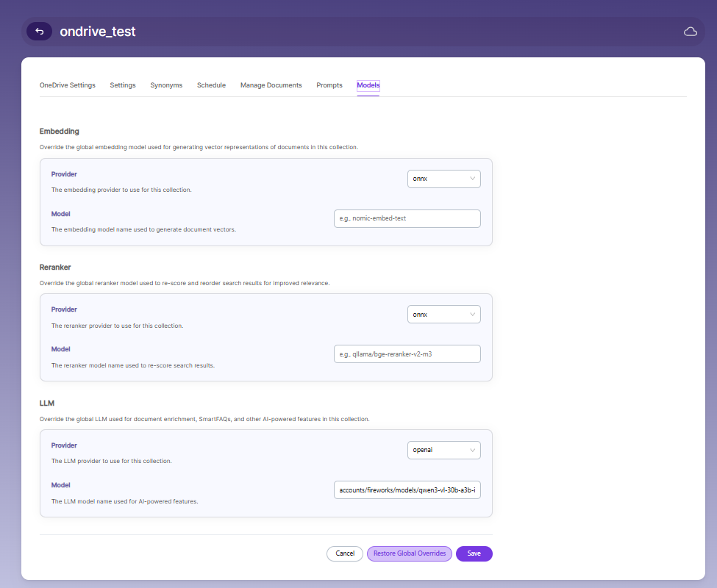
Task: Click the LLM section's Model label
Action: 60,485
